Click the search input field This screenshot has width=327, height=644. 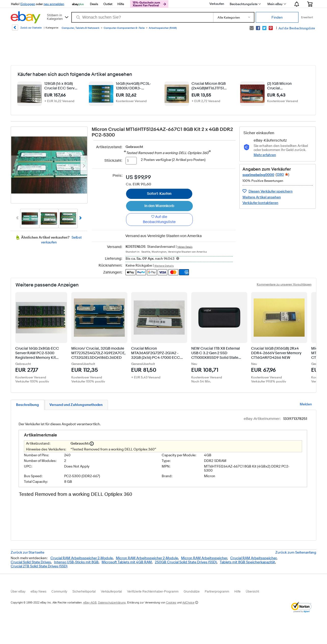(143, 17)
